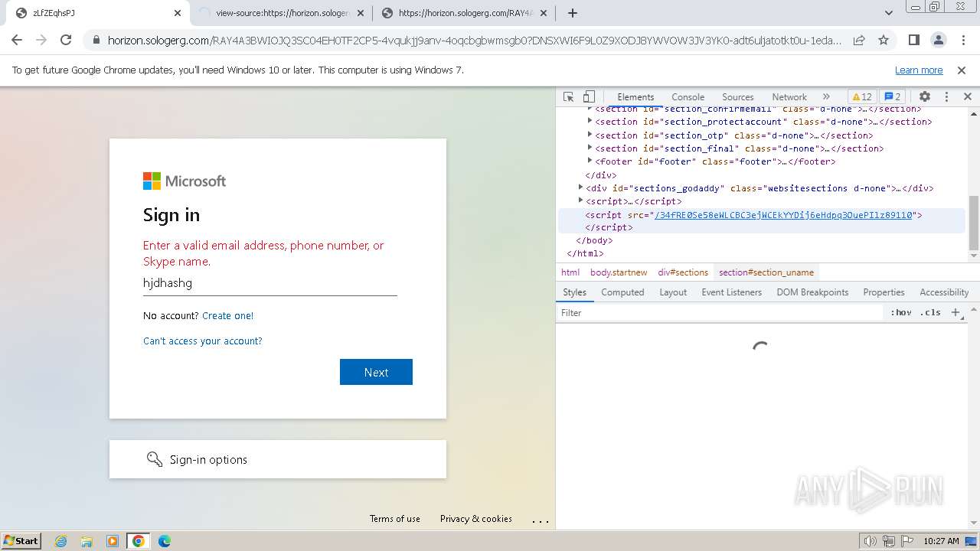Open the Chrome profile avatar menu

pyautogui.click(x=938, y=40)
